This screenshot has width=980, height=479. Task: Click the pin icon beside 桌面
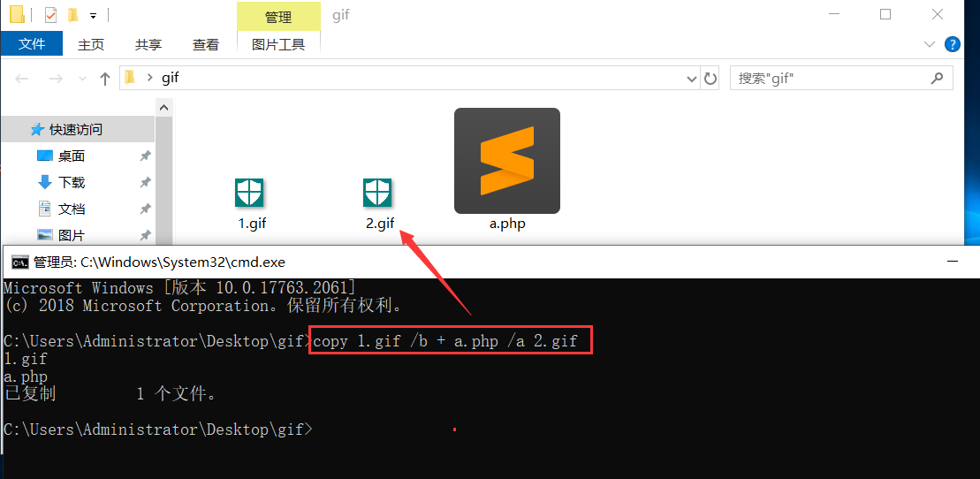pos(145,156)
